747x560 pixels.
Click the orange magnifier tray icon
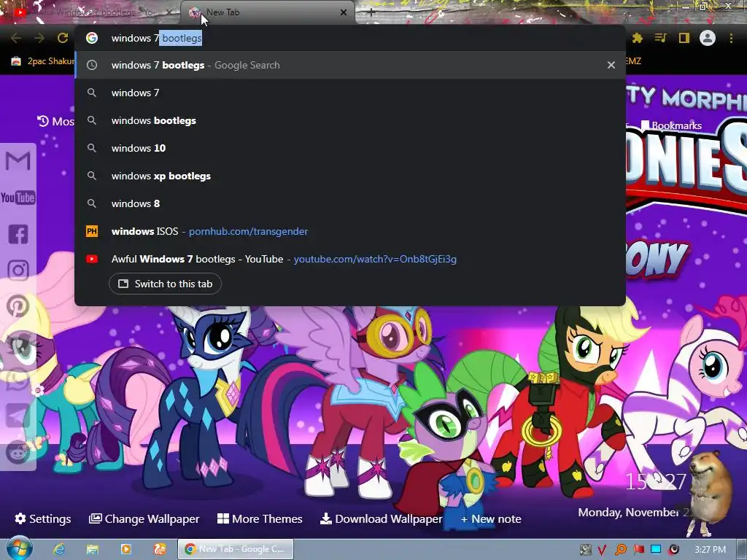point(621,550)
